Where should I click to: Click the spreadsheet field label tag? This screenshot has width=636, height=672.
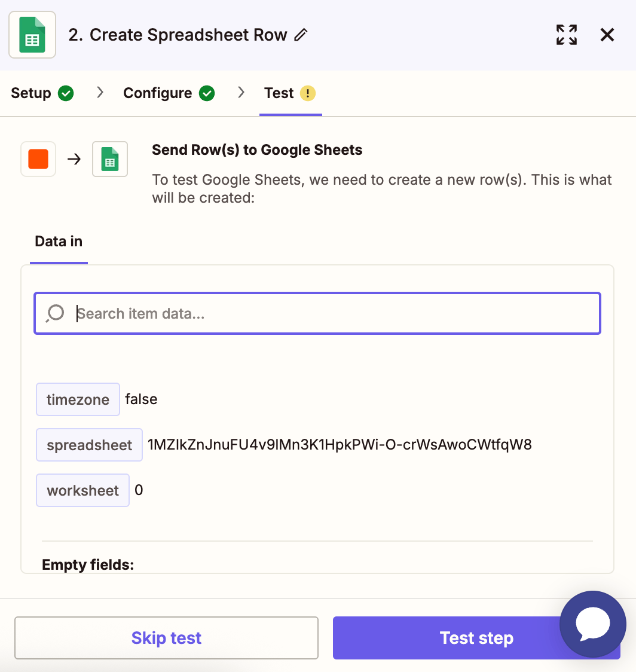point(89,445)
